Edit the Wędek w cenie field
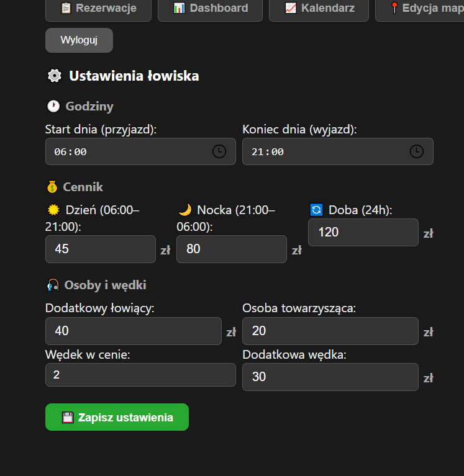This screenshot has height=476, width=464. (x=140, y=375)
